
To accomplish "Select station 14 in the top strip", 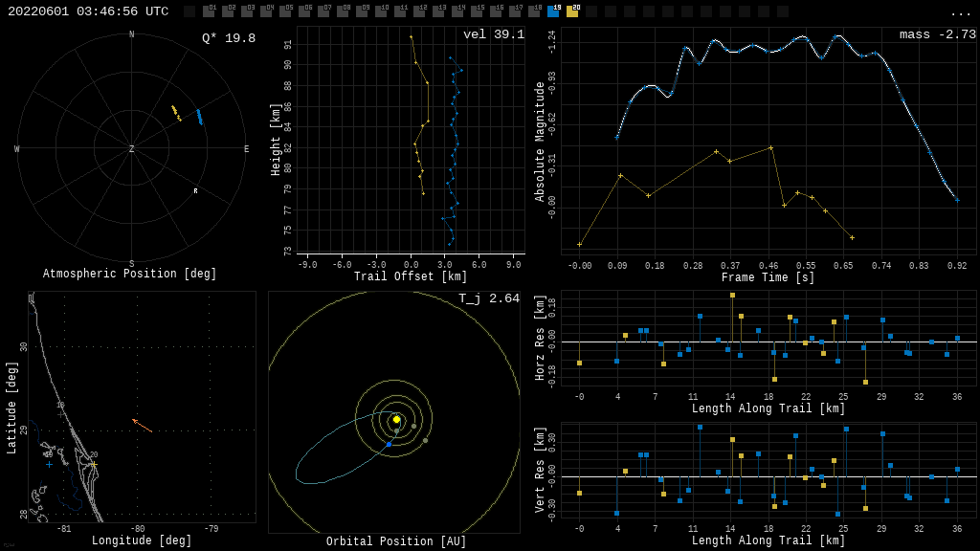I will point(457,11).
